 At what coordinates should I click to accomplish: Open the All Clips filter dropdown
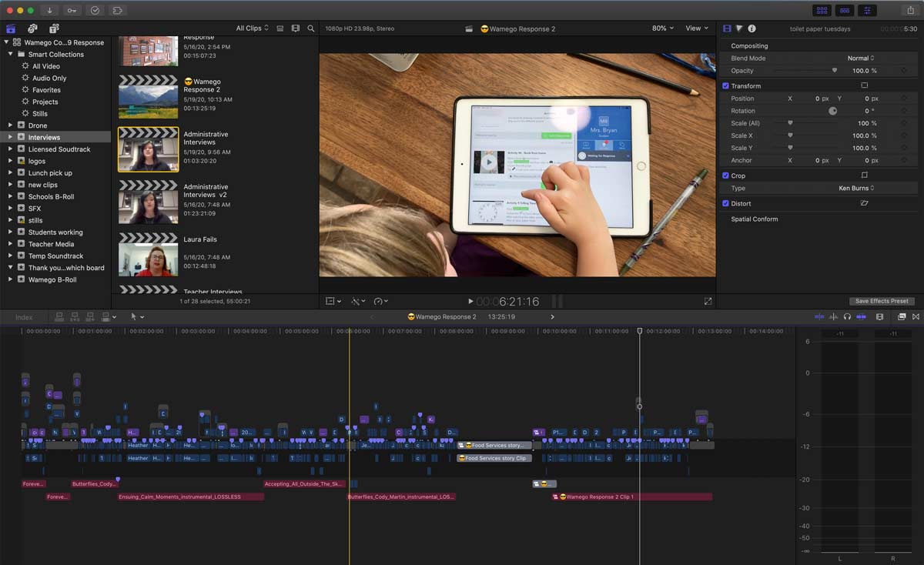252,28
